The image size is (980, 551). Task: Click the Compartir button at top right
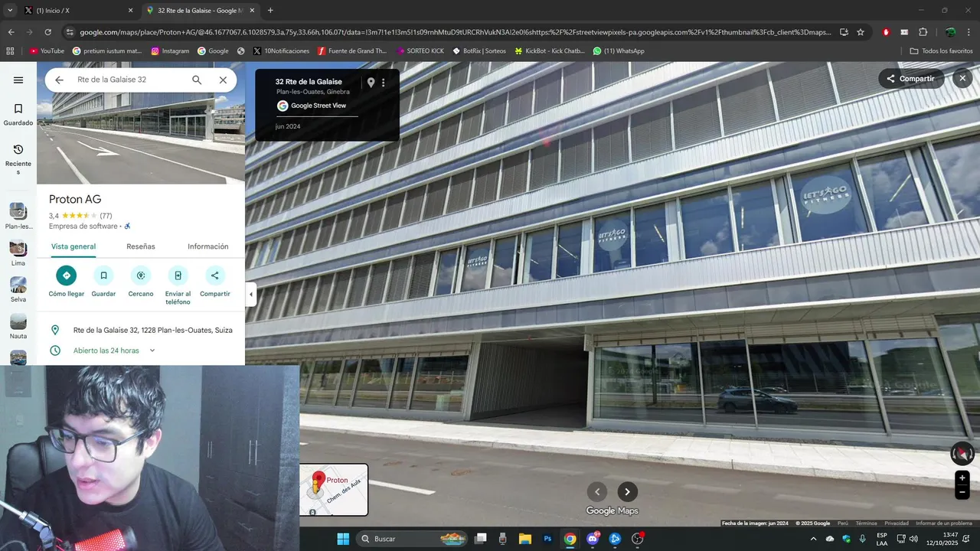coord(911,79)
